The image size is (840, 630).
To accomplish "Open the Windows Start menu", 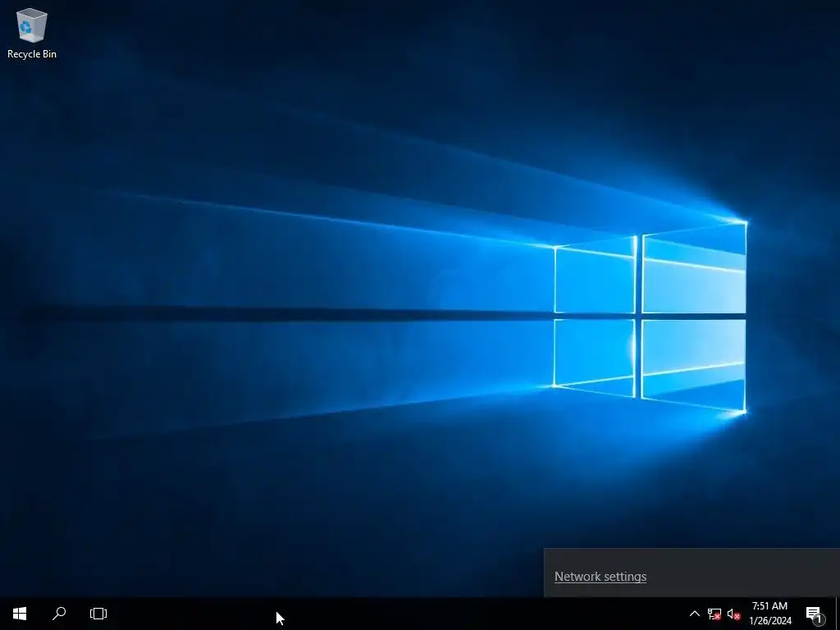I will click(x=20, y=614).
